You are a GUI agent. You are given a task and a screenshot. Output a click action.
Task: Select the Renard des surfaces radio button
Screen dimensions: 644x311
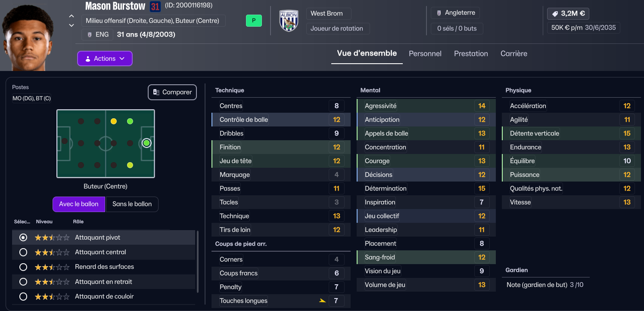pyautogui.click(x=23, y=267)
